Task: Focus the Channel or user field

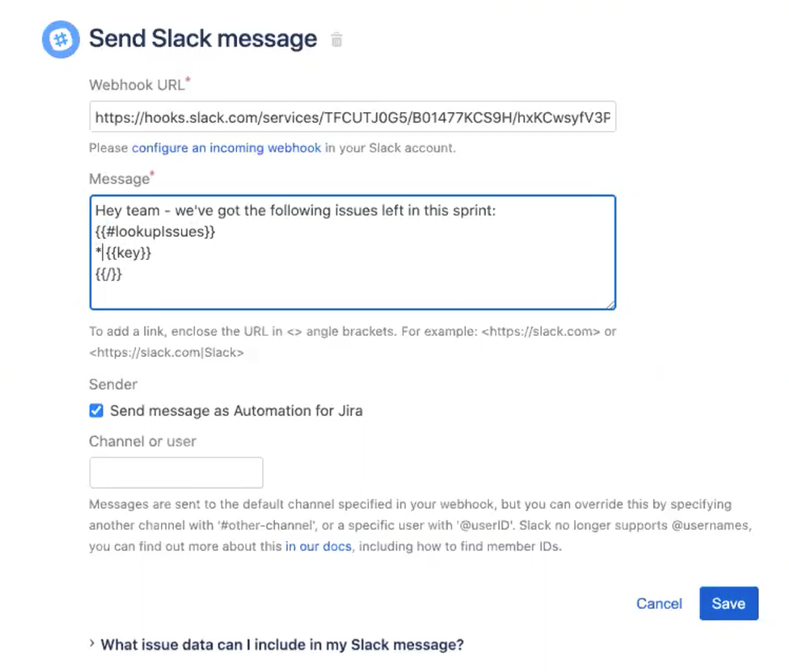Action: 175,472
